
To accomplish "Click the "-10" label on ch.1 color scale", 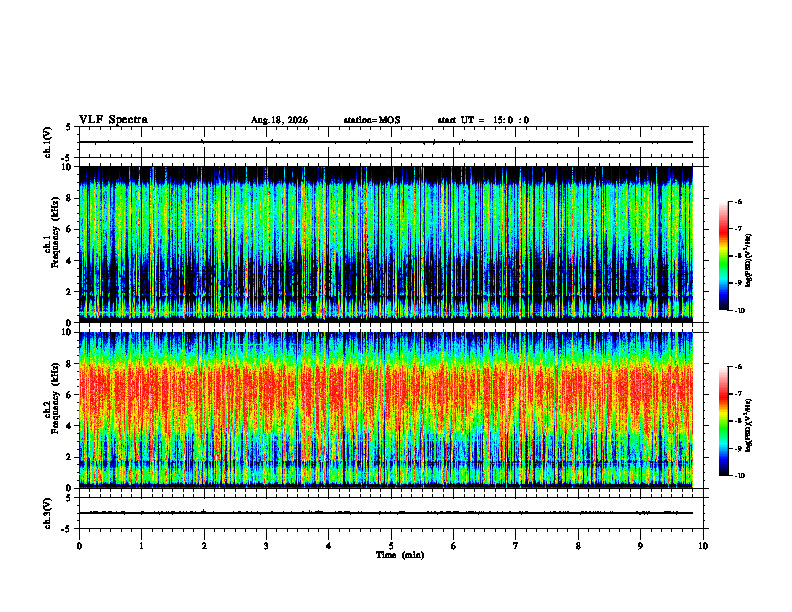I will 740,311.
